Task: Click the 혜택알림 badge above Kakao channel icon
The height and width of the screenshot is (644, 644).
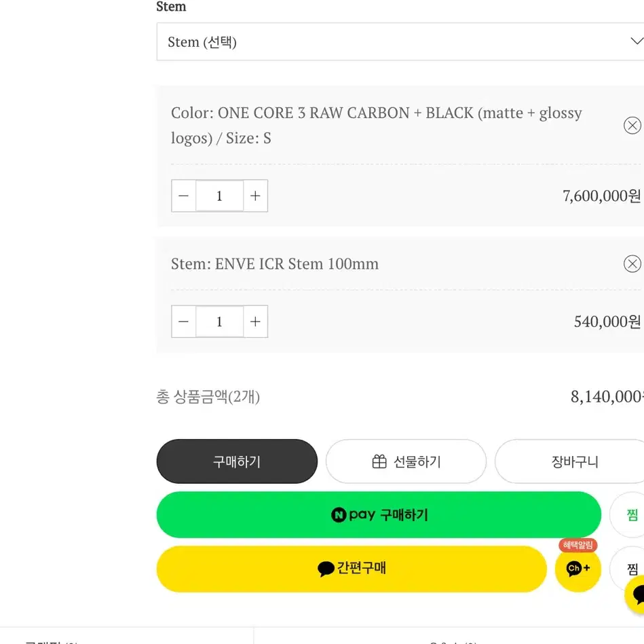Action: tap(578, 546)
